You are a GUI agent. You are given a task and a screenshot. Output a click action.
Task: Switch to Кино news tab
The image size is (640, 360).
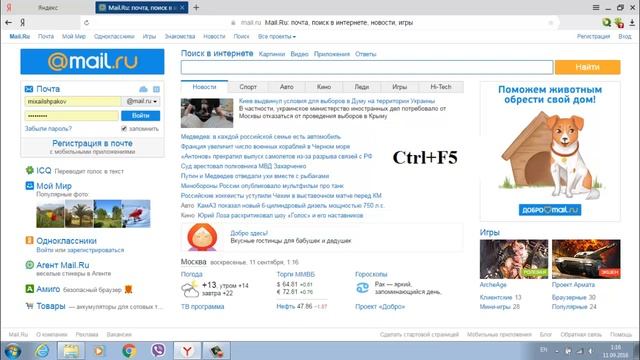[324, 87]
